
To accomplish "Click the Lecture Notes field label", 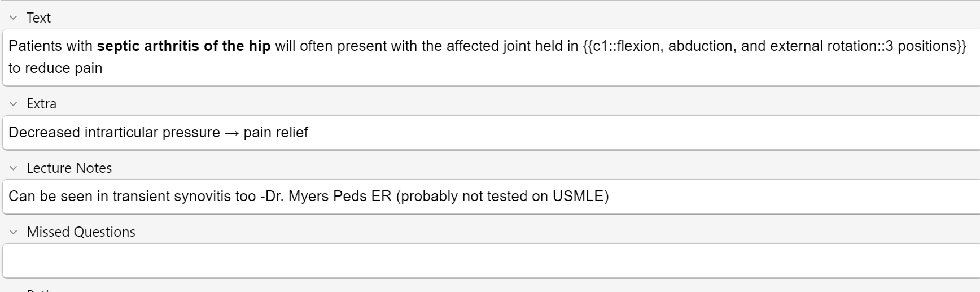I will point(69,168).
